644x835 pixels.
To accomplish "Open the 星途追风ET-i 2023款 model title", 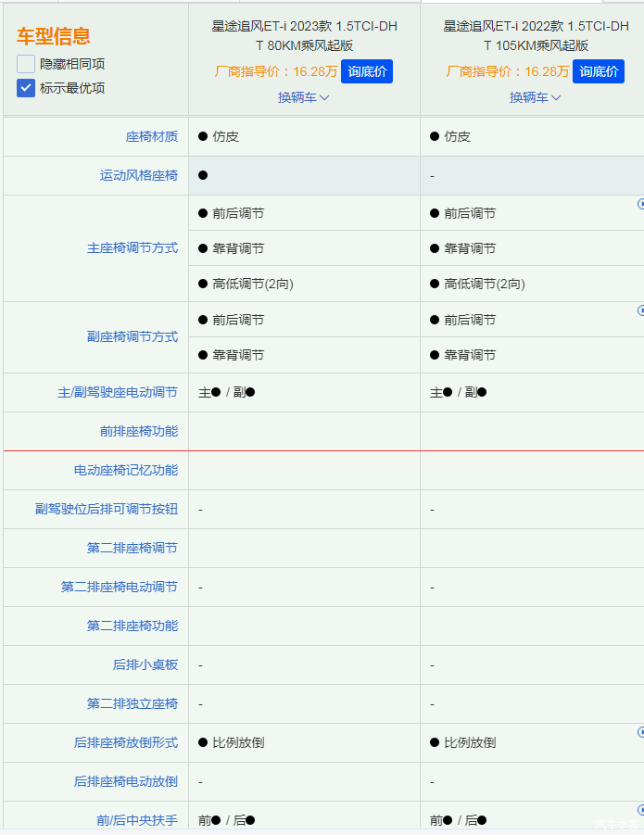I will click(x=305, y=35).
